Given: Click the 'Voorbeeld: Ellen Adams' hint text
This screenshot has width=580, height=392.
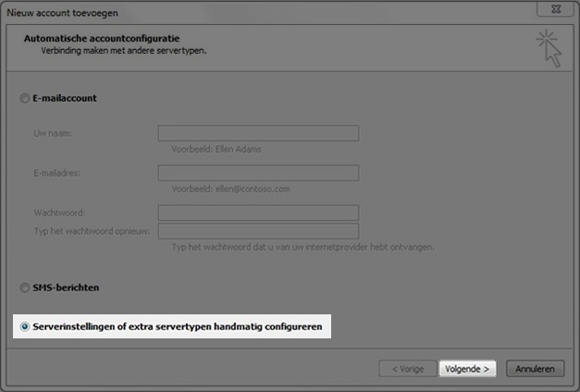Looking at the screenshot, I should coord(216,150).
